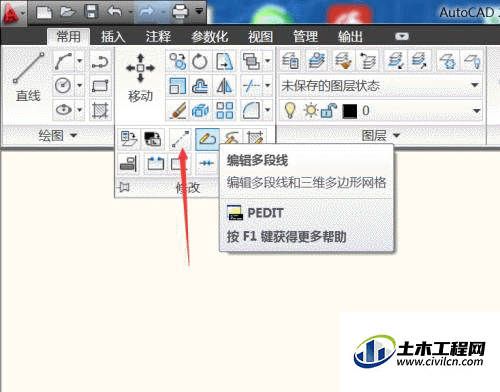Viewport: 500px width, 392px height.
Task: Expand the draw order dropdown arrow
Action: (x=267, y=61)
